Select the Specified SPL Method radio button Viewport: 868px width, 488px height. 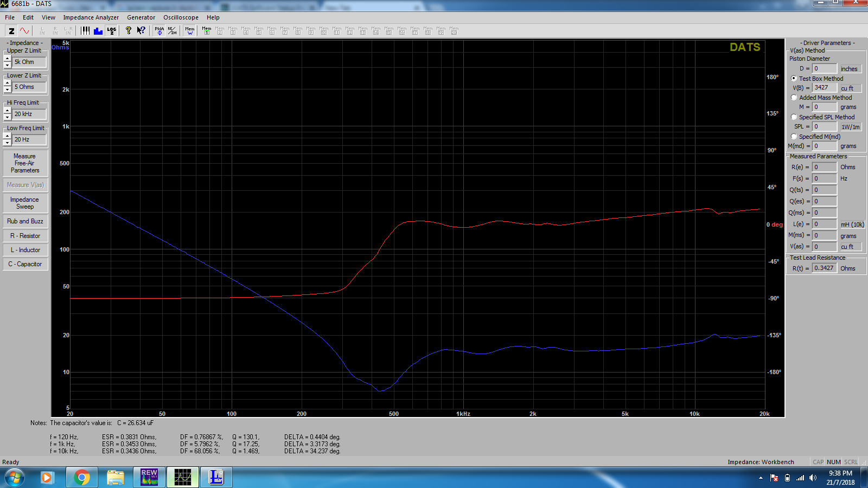[794, 117]
